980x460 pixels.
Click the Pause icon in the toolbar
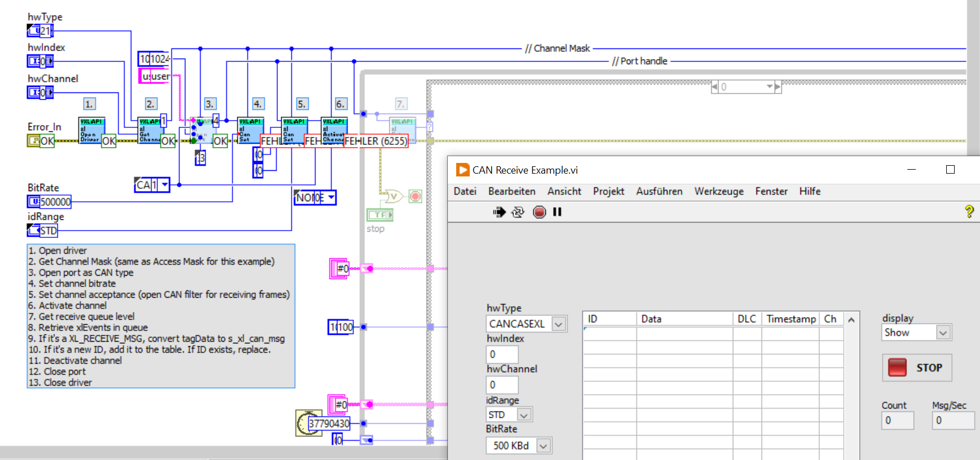(x=557, y=212)
